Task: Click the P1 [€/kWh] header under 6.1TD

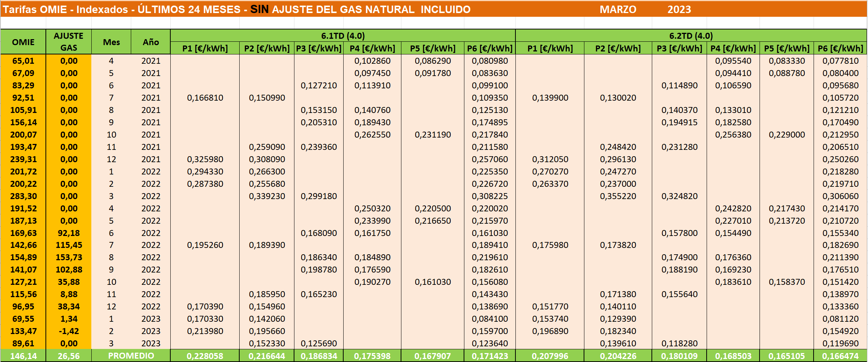Action: [205, 48]
